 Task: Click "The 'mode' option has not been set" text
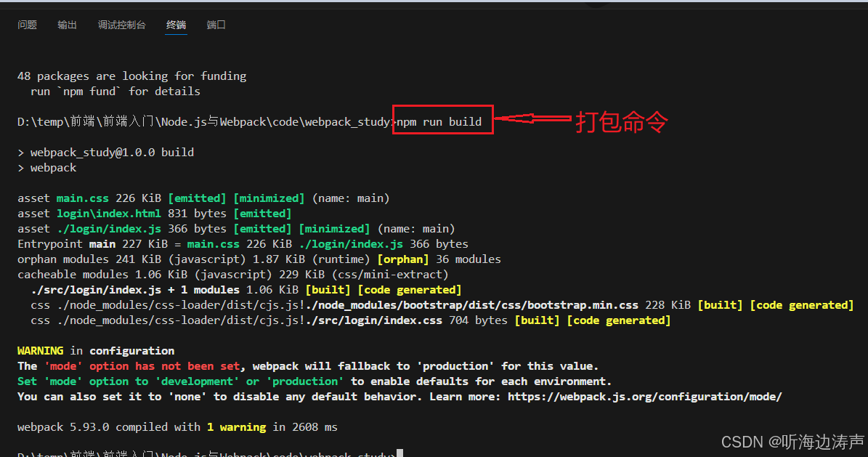(x=129, y=366)
